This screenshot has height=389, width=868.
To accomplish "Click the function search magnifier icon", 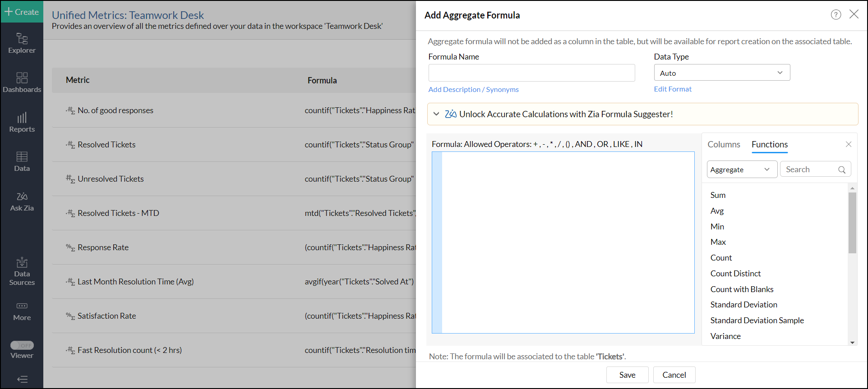I will (841, 169).
